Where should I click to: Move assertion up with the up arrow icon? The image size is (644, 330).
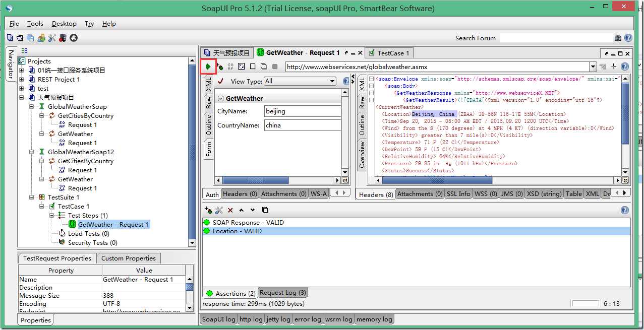coord(242,210)
